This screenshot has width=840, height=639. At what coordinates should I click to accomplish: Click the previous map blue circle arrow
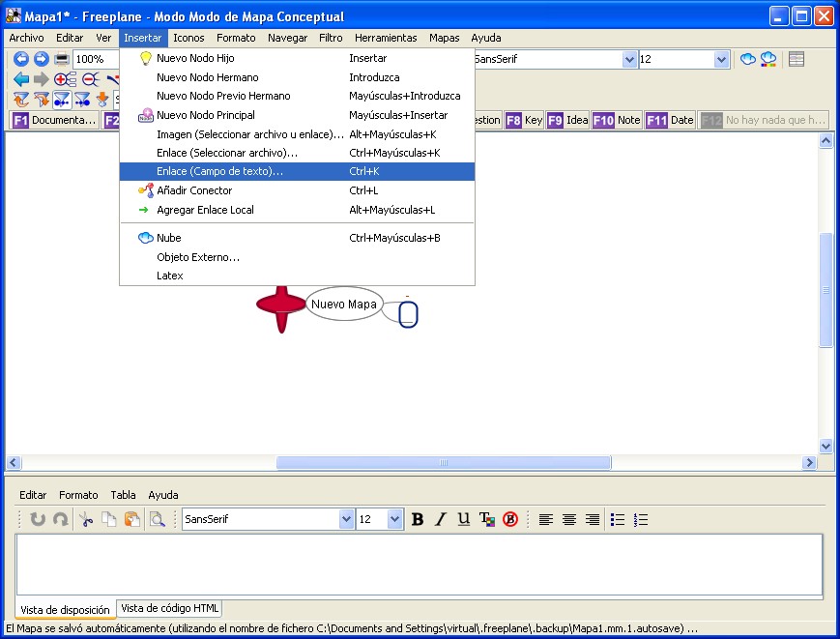tap(21, 59)
